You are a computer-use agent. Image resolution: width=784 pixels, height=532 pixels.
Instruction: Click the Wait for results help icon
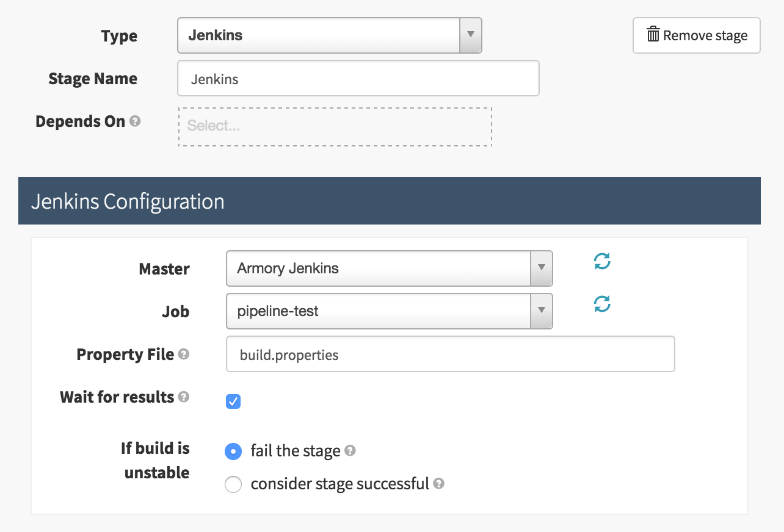tap(183, 397)
